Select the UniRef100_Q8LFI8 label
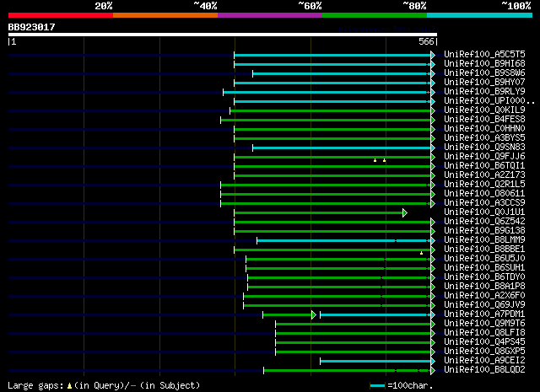Viewport: 540px width, 392px height. click(x=484, y=333)
